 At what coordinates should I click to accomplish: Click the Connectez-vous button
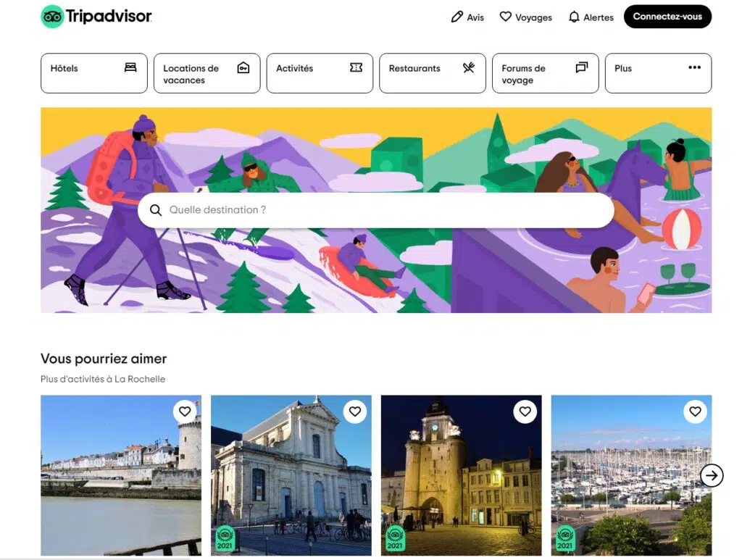(667, 17)
